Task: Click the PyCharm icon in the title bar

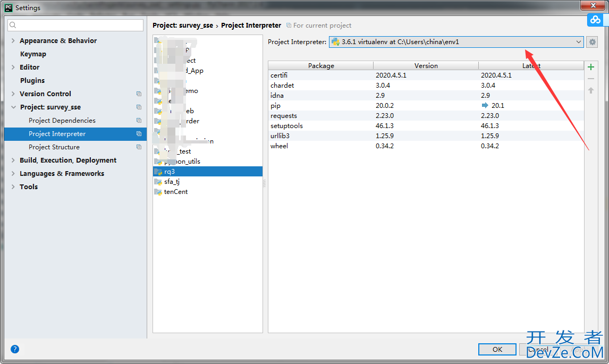Action: (x=8, y=7)
